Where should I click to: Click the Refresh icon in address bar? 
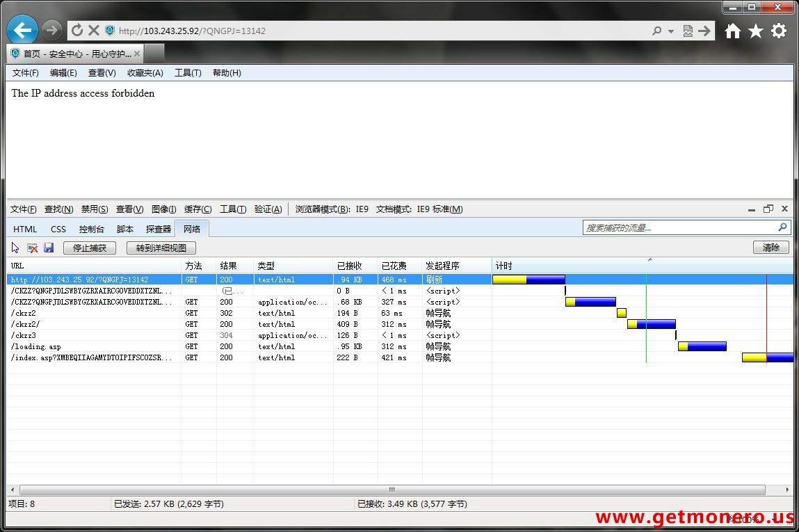click(77, 31)
